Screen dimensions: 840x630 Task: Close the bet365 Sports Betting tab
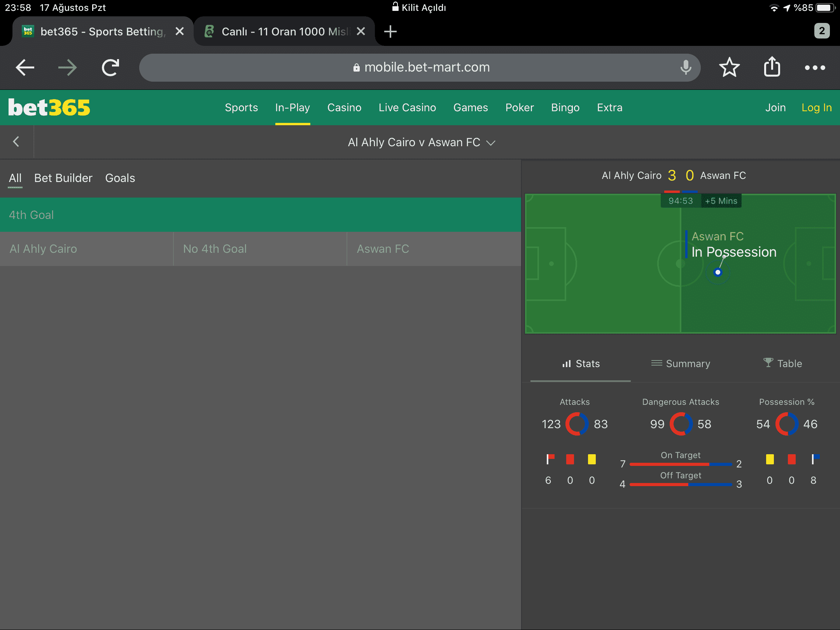coord(179,31)
